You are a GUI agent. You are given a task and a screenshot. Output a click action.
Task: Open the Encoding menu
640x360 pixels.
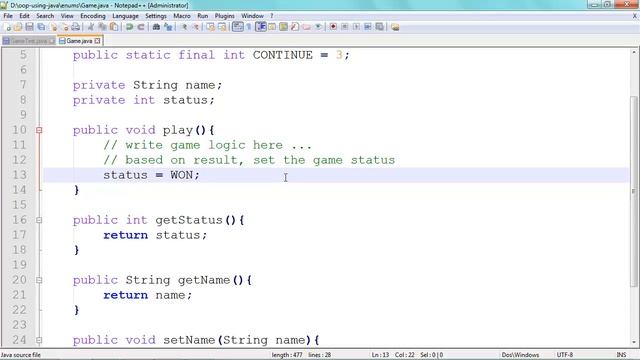coord(93,16)
